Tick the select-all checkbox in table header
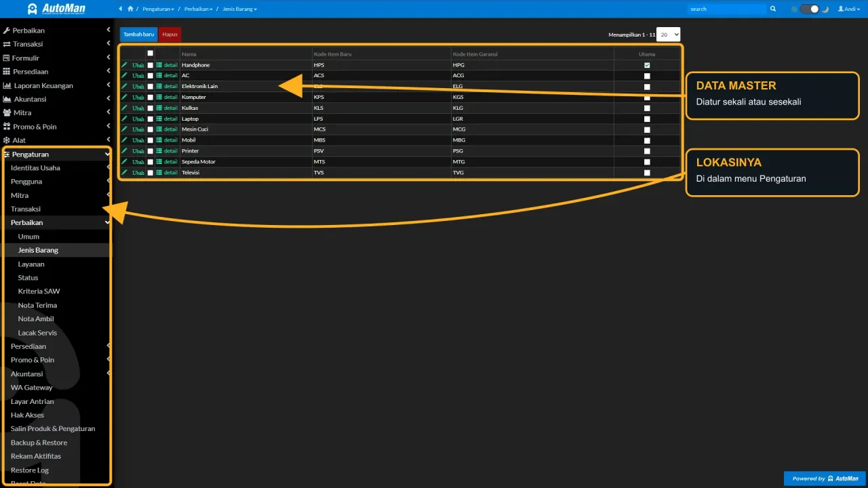This screenshot has height=488, width=868. click(x=151, y=54)
